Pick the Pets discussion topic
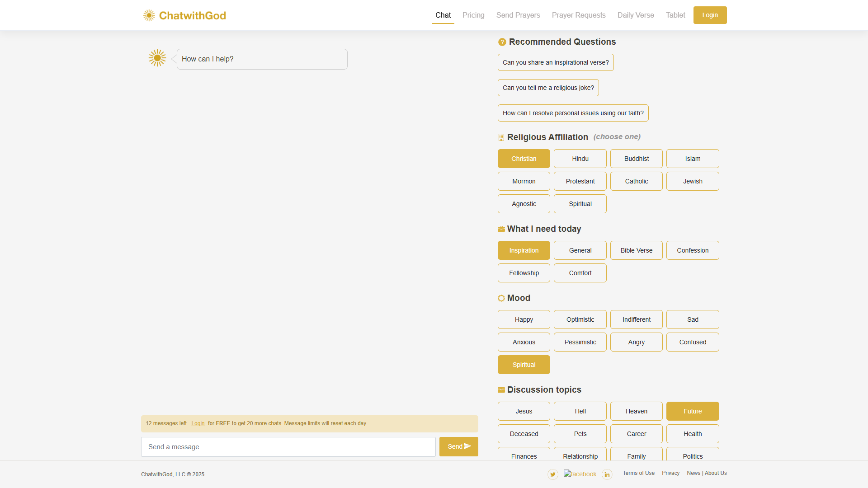The image size is (868, 488). [x=580, y=434]
